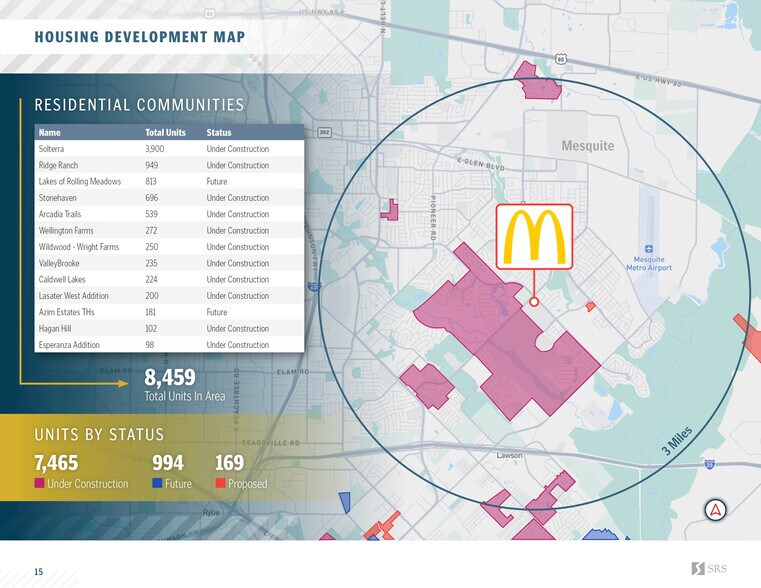Screen dimensions: 761x588
Task: Click the large pink Solterra development area
Action: tap(505, 330)
